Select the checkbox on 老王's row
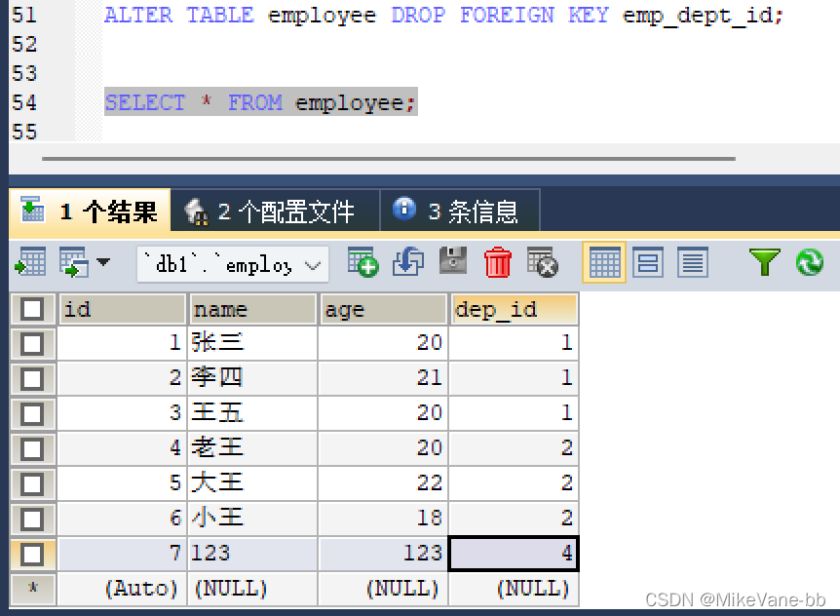 tap(33, 448)
